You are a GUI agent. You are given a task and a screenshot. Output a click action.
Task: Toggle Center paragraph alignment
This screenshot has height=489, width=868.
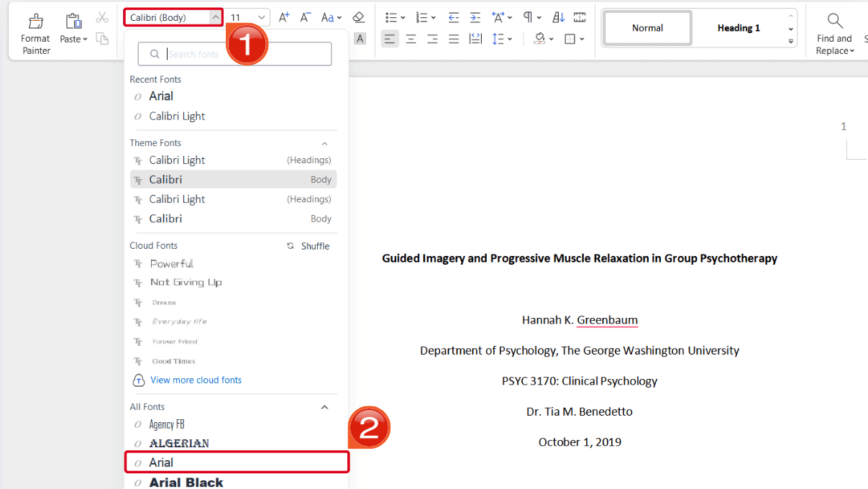(x=411, y=39)
